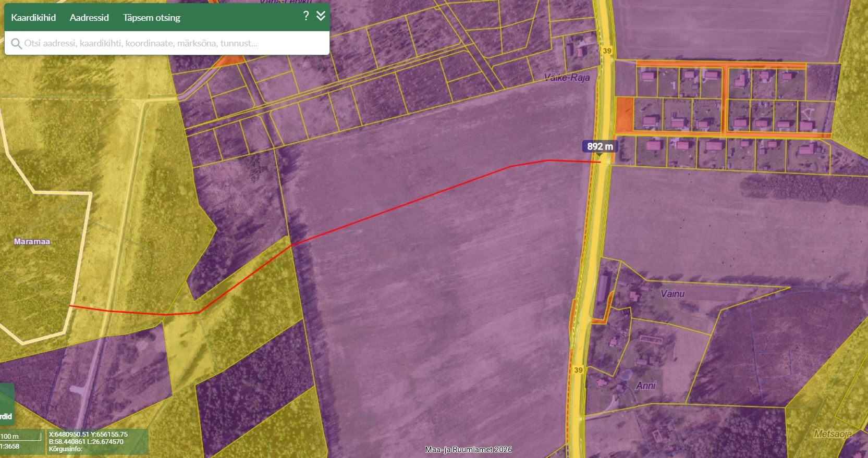Select the Vainu property label

[x=672, y=294]
